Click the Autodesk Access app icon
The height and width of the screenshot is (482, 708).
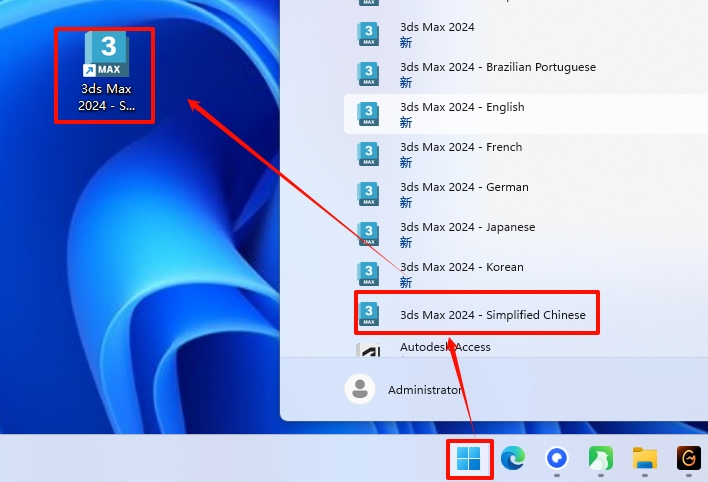(369, 353)
